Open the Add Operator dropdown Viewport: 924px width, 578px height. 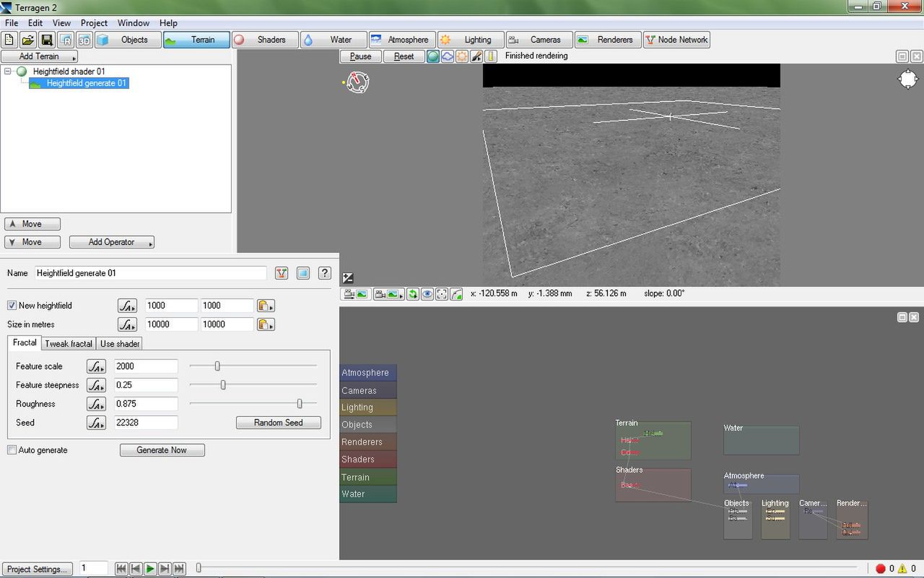(112, 242)
